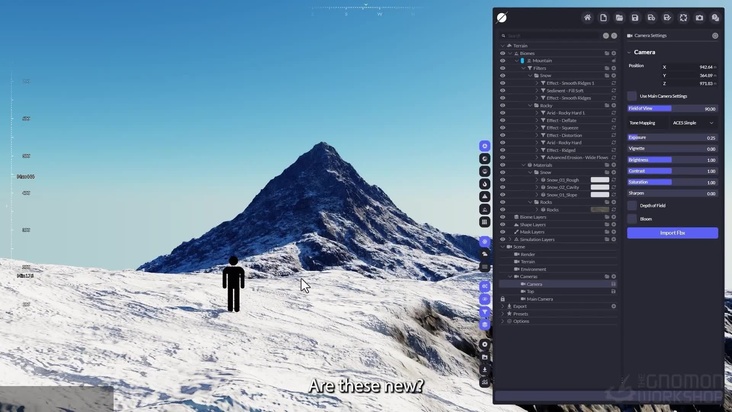Viewport: 732px width, 412px height.
Task: Click the plus icon on Mask Layers row
Action: click(614, 232)
